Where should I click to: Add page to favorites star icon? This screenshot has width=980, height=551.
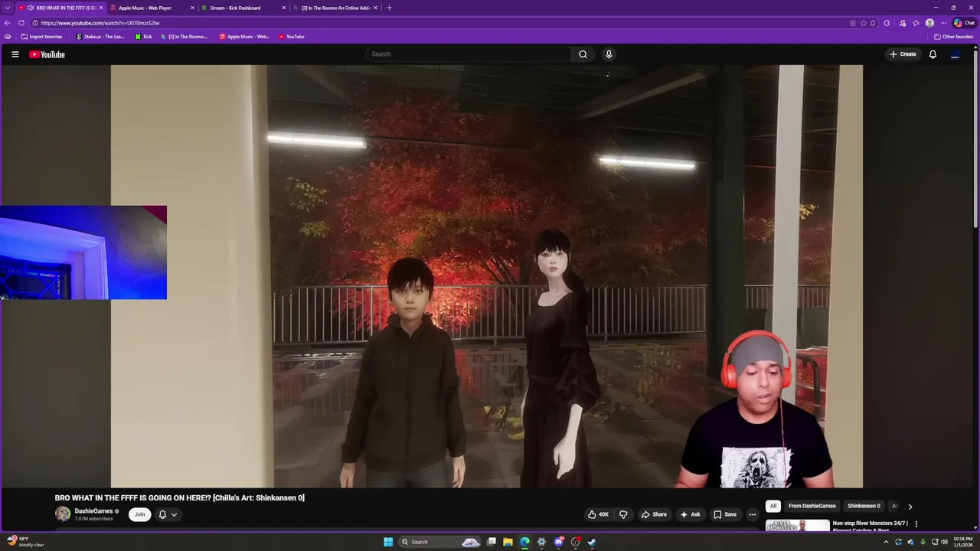(864, 23)
